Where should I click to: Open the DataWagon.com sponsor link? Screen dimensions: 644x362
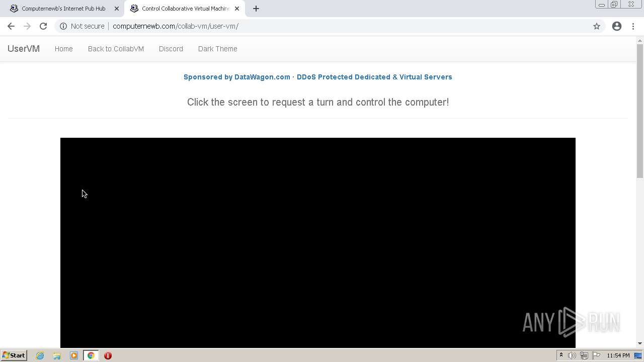[x=318, y=77]
